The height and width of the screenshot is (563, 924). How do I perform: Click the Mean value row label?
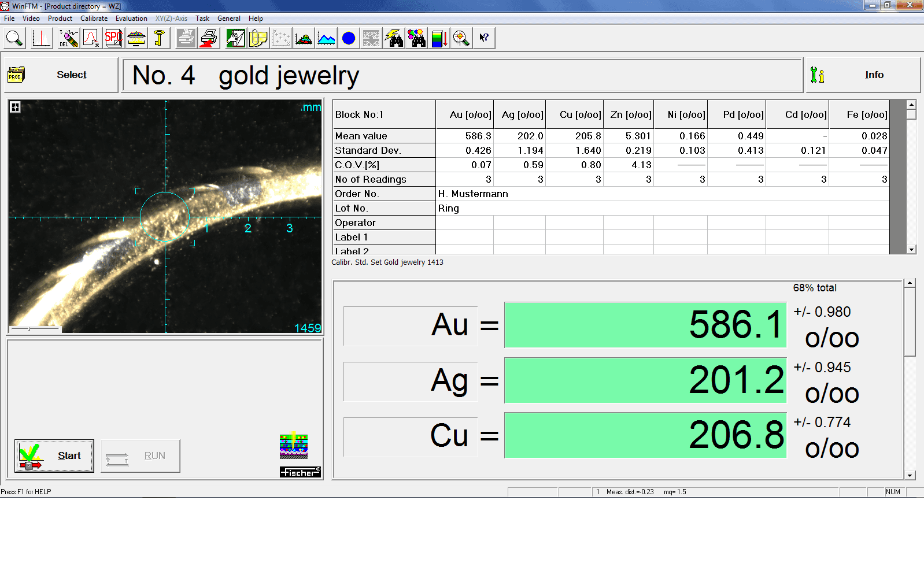click(x=384, y=136)
